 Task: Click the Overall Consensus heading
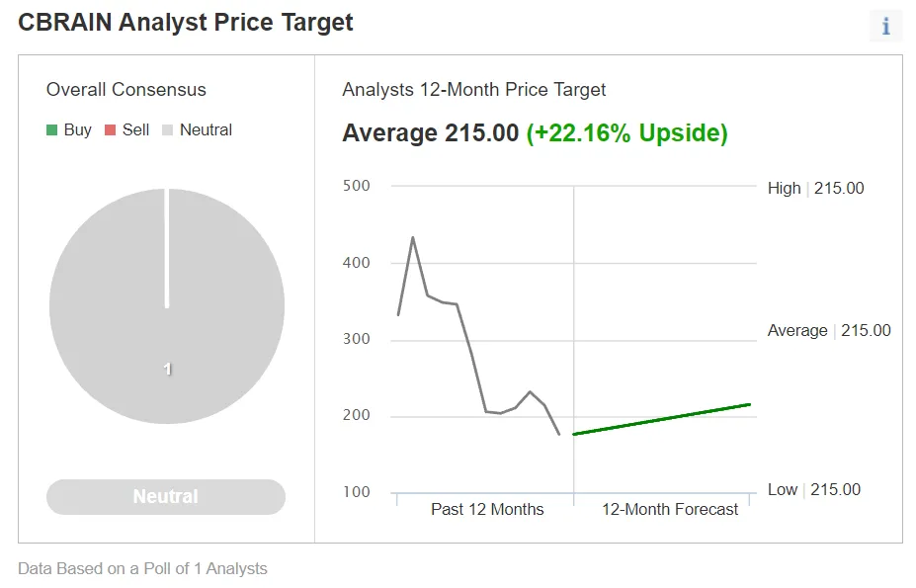coord(126,90)
